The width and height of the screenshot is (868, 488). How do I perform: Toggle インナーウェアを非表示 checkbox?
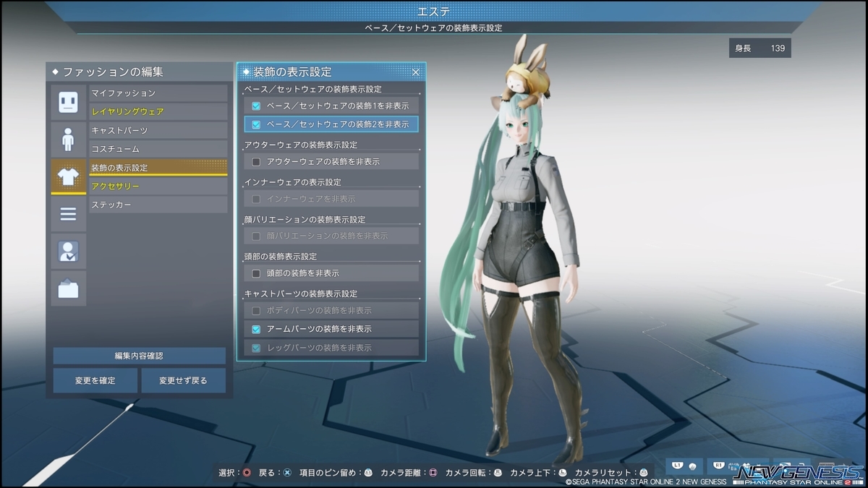pos(256,199)
